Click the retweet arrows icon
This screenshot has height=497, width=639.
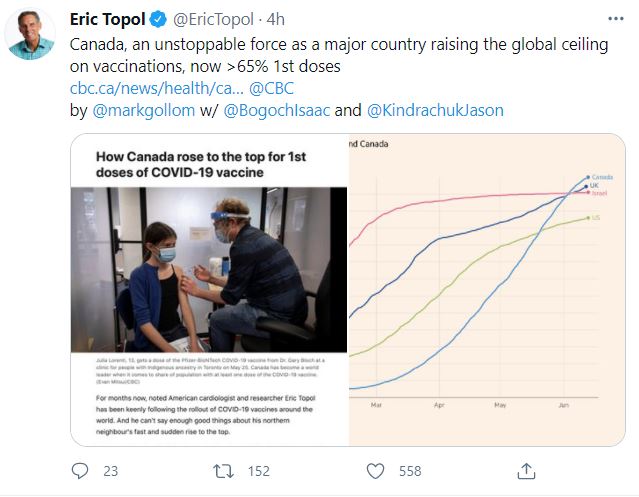pos(226,469)
